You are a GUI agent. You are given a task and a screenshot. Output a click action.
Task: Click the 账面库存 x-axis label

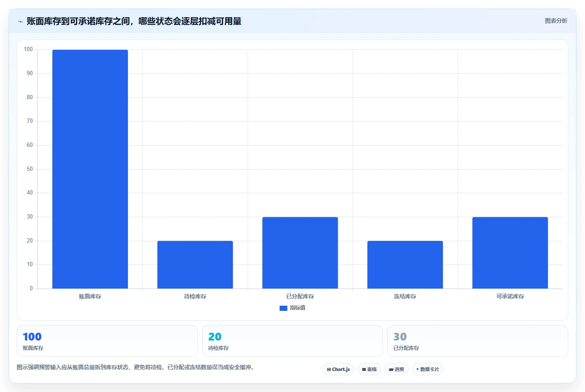[x=90, y=297]
